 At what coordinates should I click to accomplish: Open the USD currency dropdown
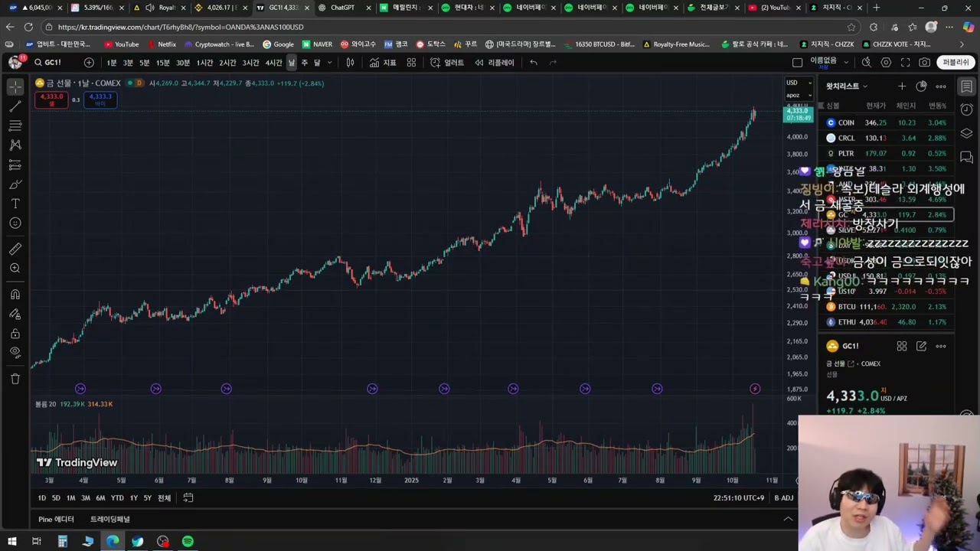pyautogui.click(x=799, y=83)
